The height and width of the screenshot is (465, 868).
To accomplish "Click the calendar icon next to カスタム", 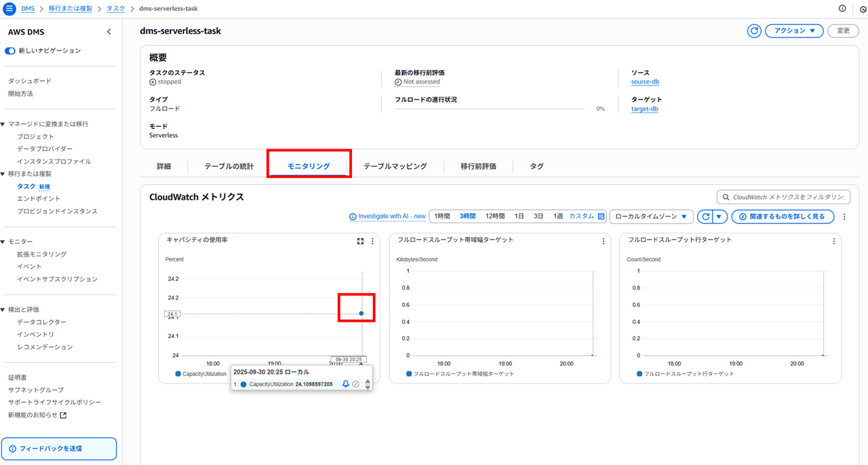I will [601, 217].
